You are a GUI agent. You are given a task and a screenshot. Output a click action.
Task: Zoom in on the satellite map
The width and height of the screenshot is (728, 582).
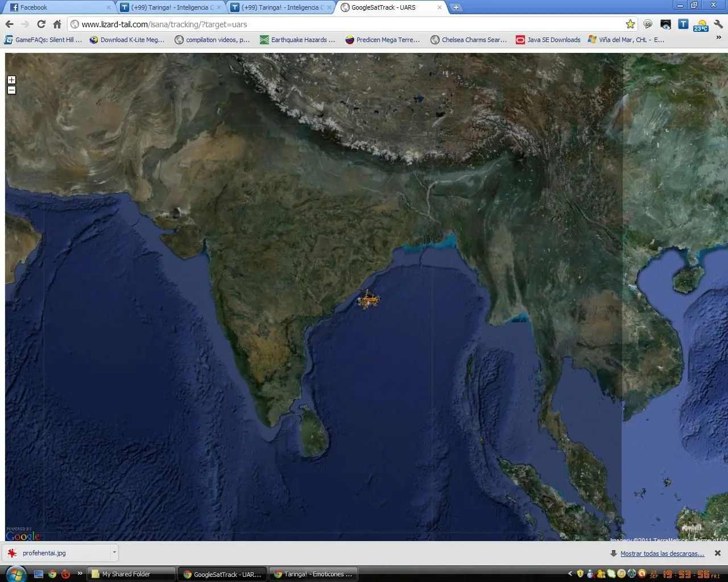click(x=11, y=80)
